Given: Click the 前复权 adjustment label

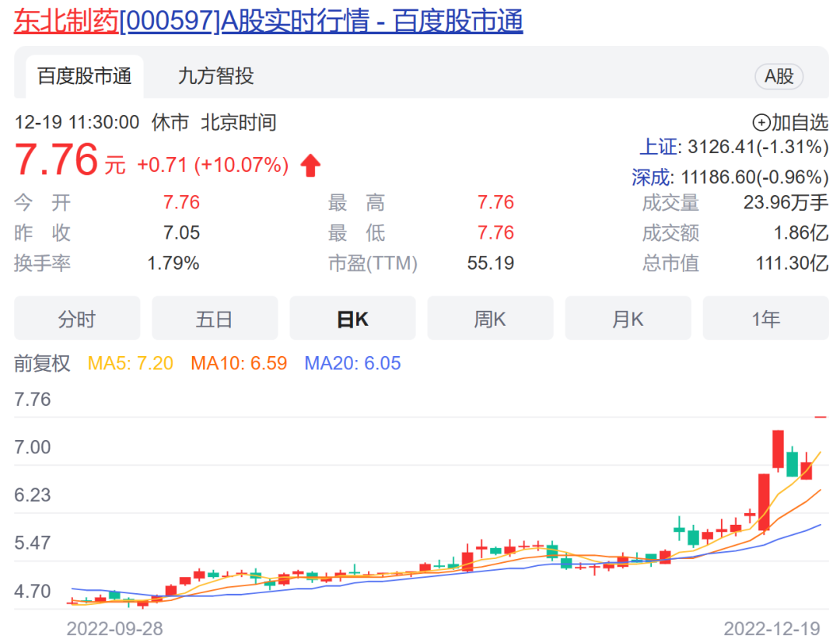Looking at the screenshot, I should pyautogui.click(x=42, y=364).
